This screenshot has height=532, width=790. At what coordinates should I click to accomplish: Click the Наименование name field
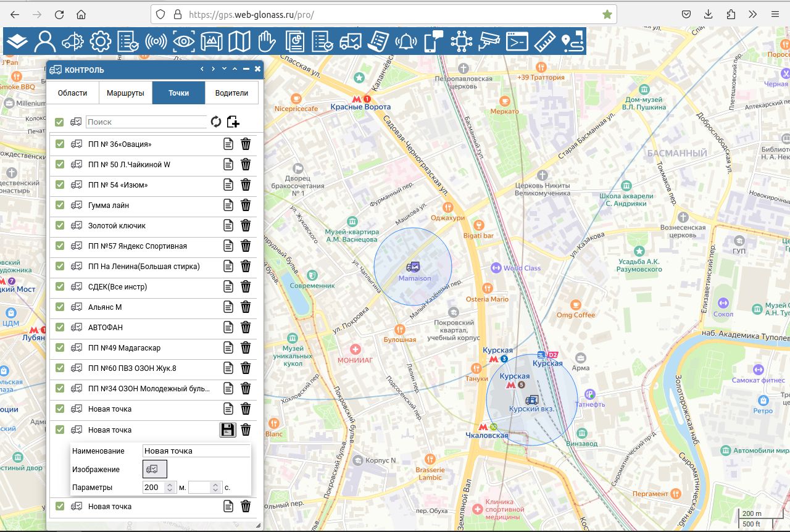[196, 451]
